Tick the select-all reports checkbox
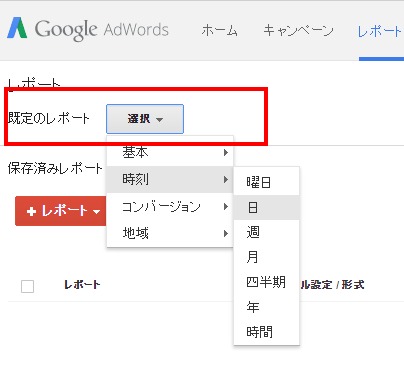This screenshot has width=404, height=378. click(27, 286)
